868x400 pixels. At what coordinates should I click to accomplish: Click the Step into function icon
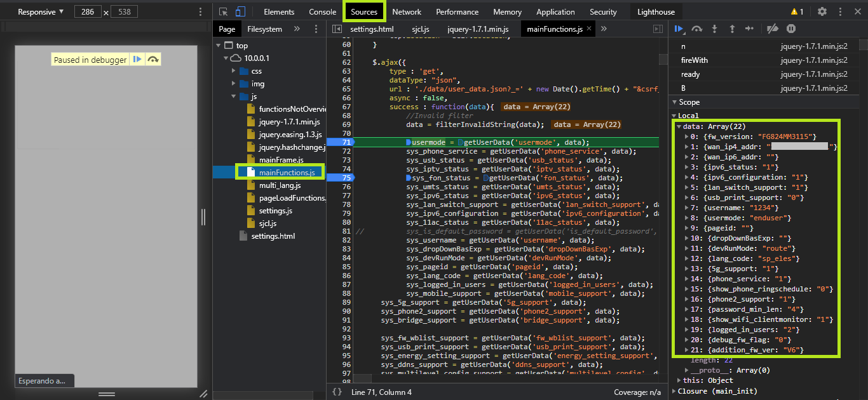point(714,29)
